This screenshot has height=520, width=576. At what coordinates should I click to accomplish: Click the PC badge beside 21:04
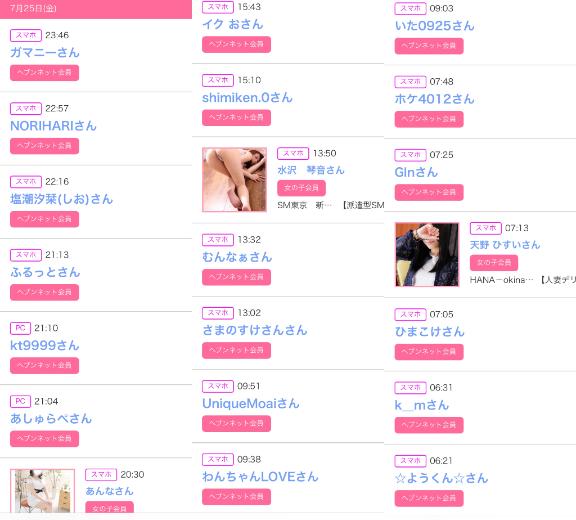point(20,401)
